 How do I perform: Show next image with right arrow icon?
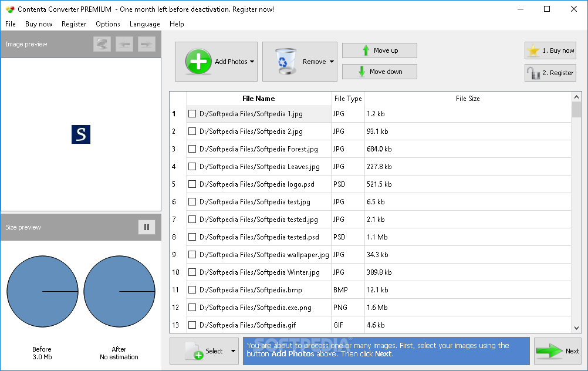(x=146, y=44)
